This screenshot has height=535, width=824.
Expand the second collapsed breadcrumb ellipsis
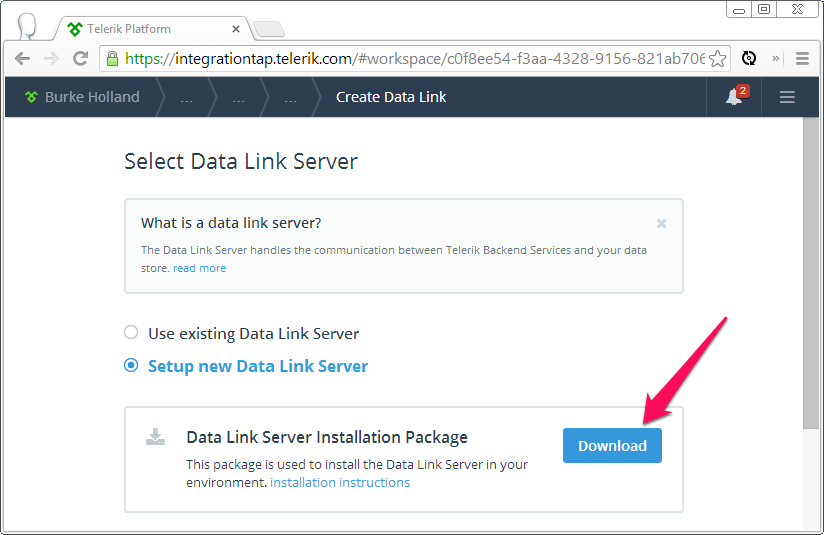(x=238, y=97)
